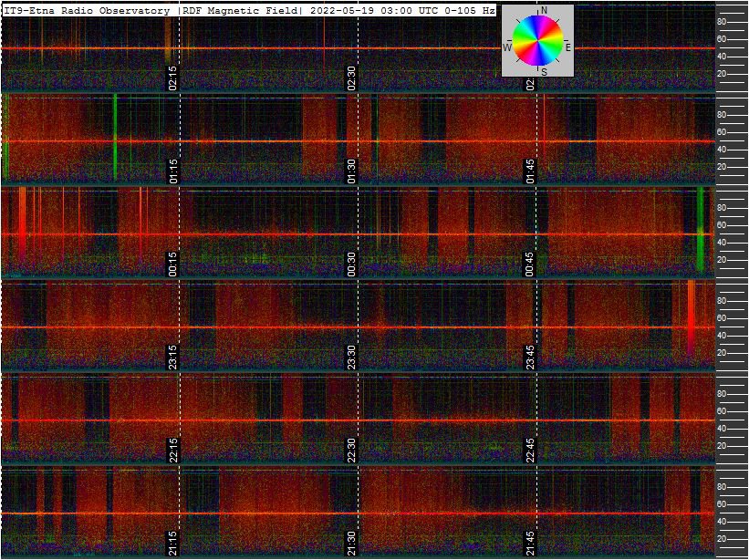Viewport: 749px width, 560px height.
Task: Click the E label beside the compass
Action: pos(567,47)
